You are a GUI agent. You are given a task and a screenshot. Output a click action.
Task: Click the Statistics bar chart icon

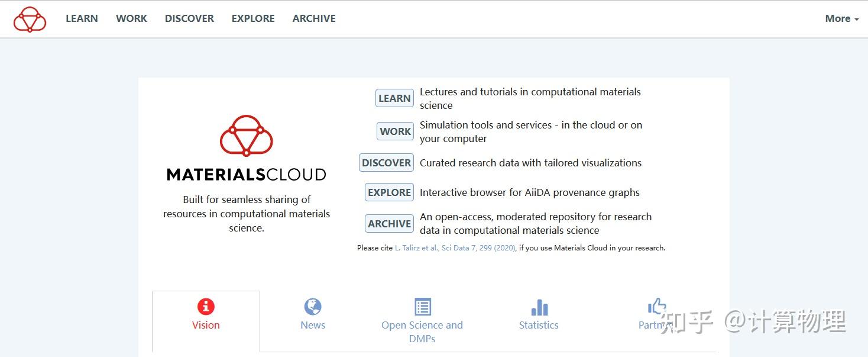coord(539,307)
